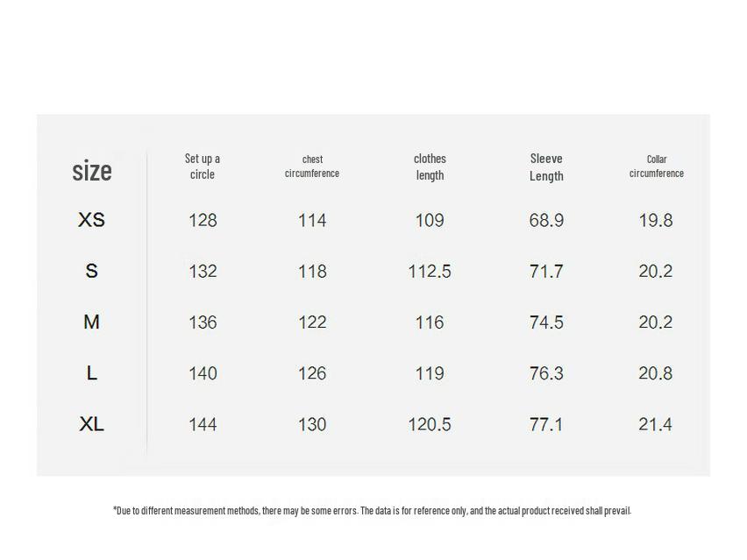Select the "Set up a circle" column header
The width and height of the screenshot is (747, 560).
coord(203,167)
